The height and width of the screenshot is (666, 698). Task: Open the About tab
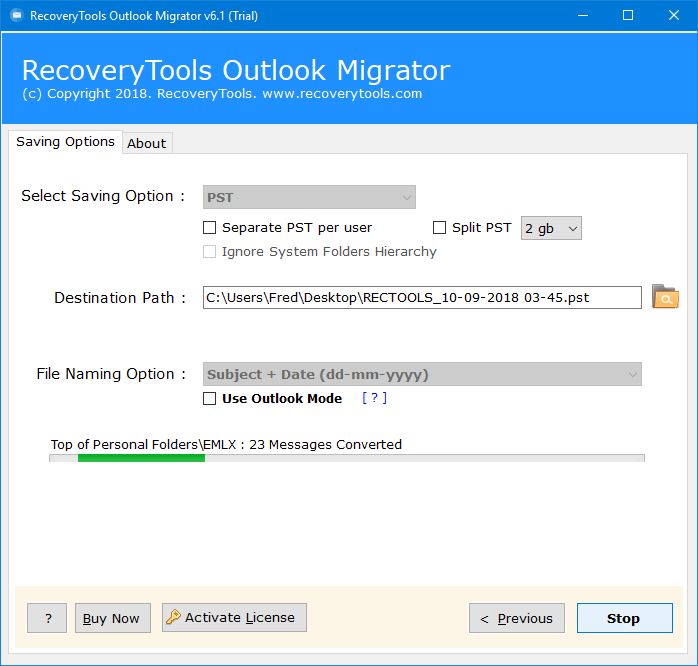[x=147, y=143]
